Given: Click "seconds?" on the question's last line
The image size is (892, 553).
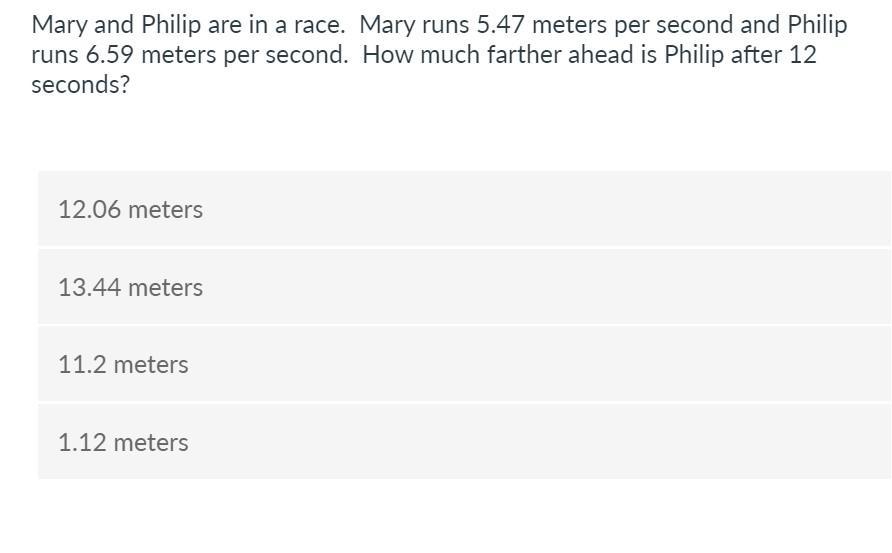Looking at the screenshot, I should pyautogui.click(x=81, y=85).
